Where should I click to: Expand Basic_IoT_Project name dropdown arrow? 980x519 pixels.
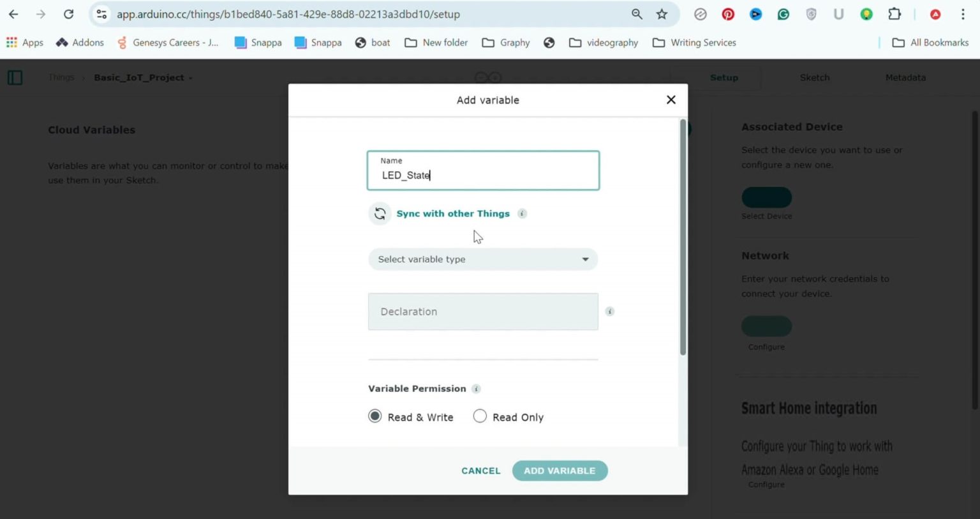(190, 78)
